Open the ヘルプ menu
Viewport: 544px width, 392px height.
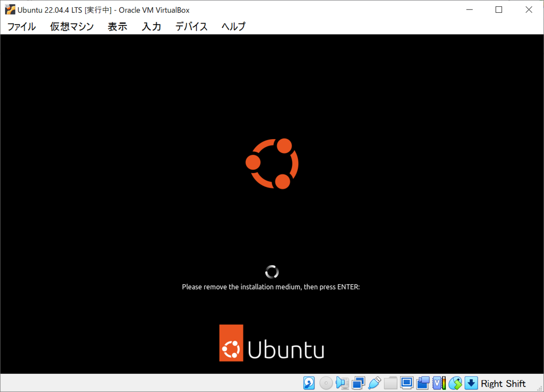tap(233, 26)
